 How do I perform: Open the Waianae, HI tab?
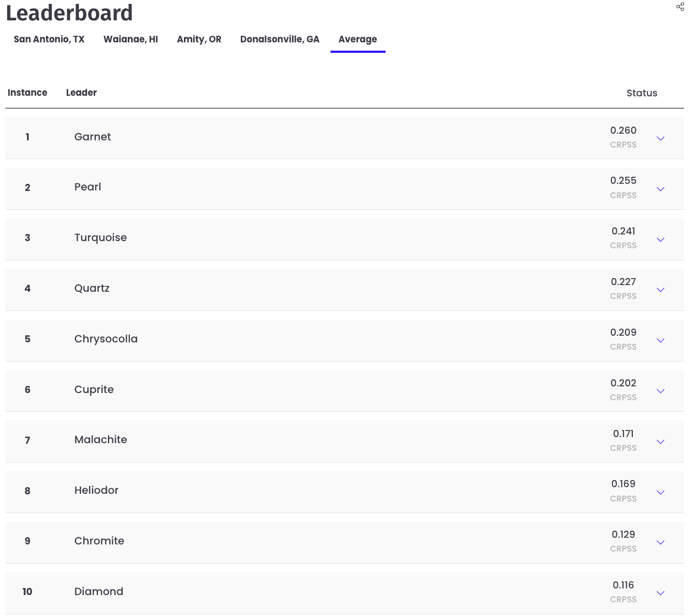[131, 39]
